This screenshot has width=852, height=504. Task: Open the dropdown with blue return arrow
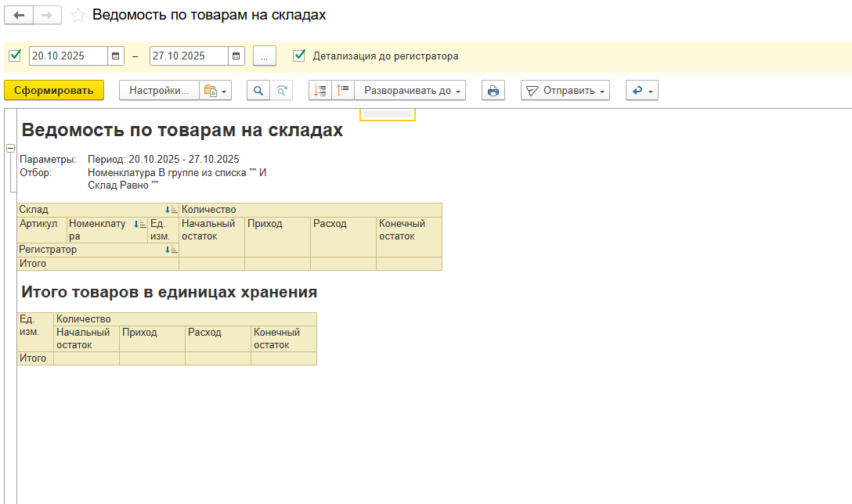pyautogui.click(x=641, y=91)
